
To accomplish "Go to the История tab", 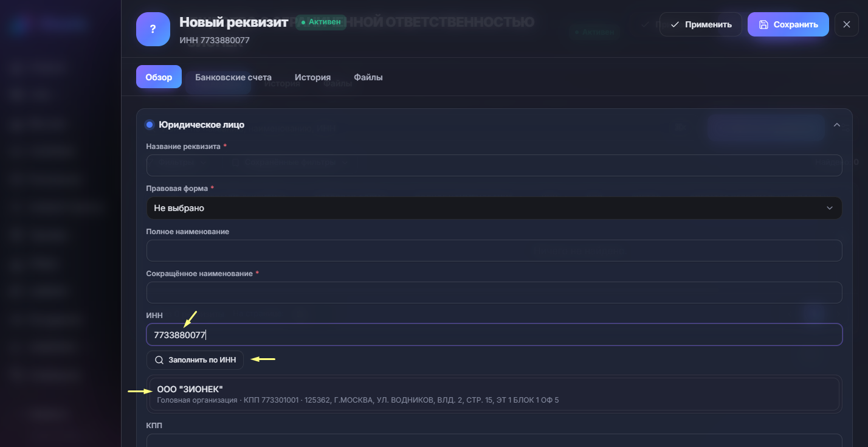I will pos(312,77).
